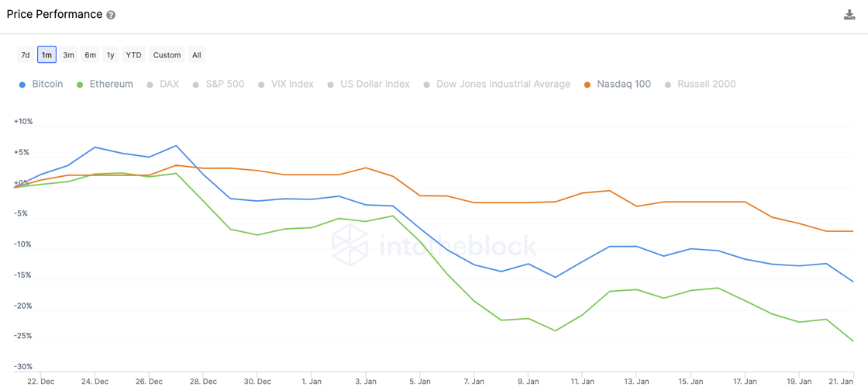Show All time price history

(x=197, y=55)
